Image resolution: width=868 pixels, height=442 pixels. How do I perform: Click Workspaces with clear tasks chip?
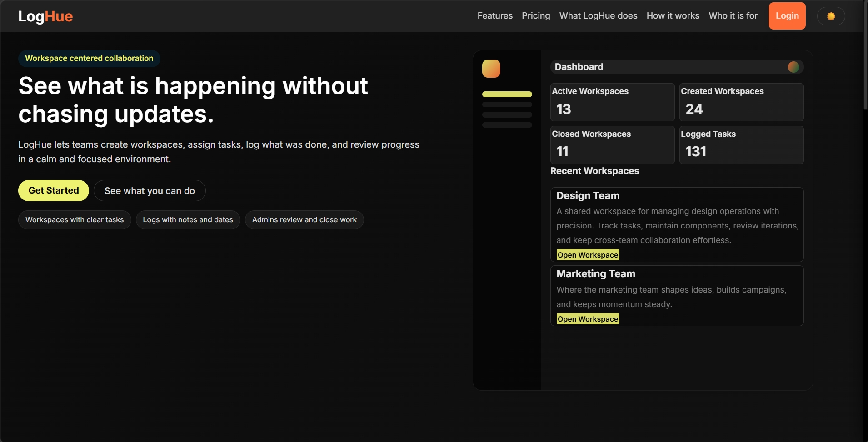(75, 220)
